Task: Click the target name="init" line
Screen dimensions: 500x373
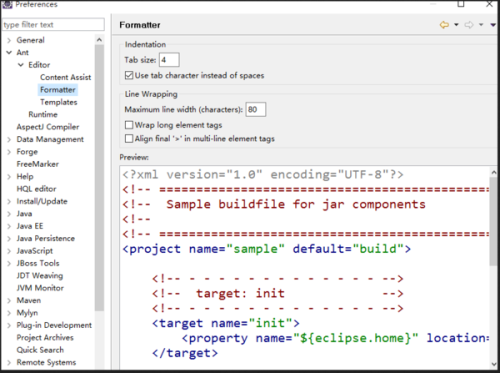Action: point(226,323)
